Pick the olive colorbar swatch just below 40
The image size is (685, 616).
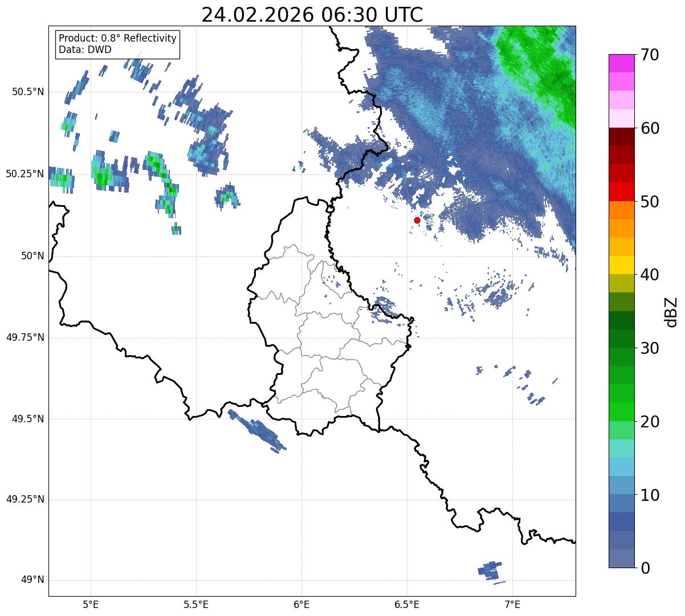click(621, 284)
